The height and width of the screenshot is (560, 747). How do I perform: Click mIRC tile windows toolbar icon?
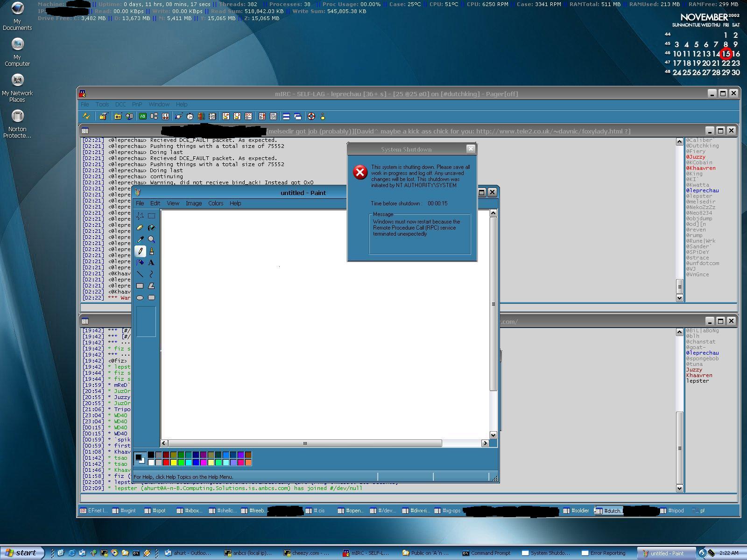pyautogui.click(x=286, y=116)
